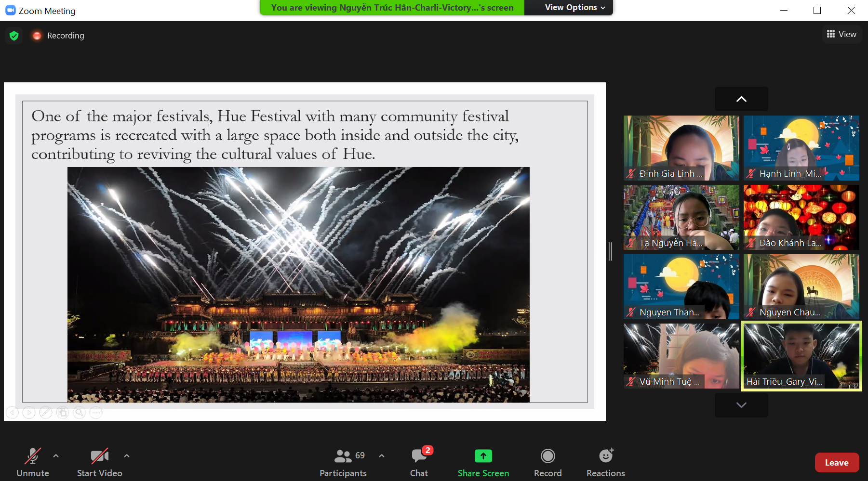Click the red Recording indicator
868x481 pixels.
(x=37, y=36)
